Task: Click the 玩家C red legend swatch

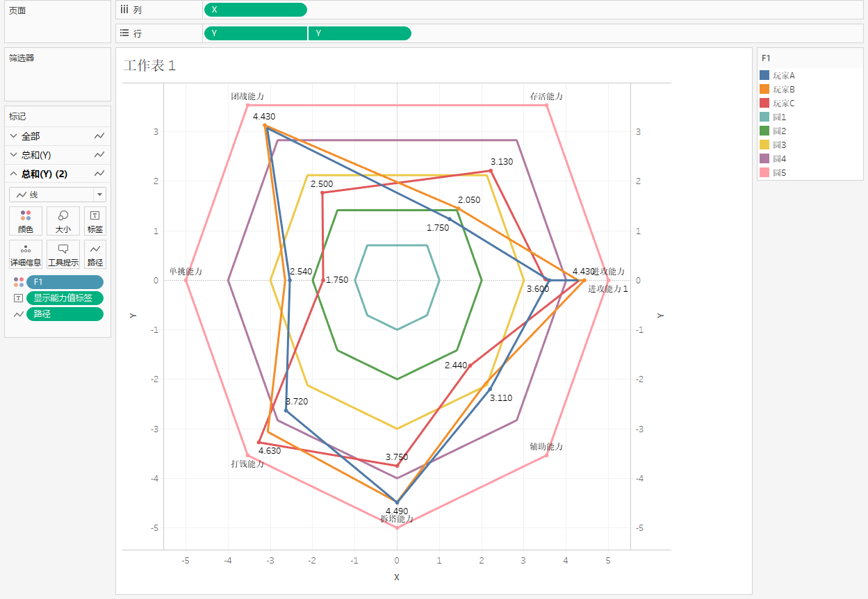Action: (764, 103)
